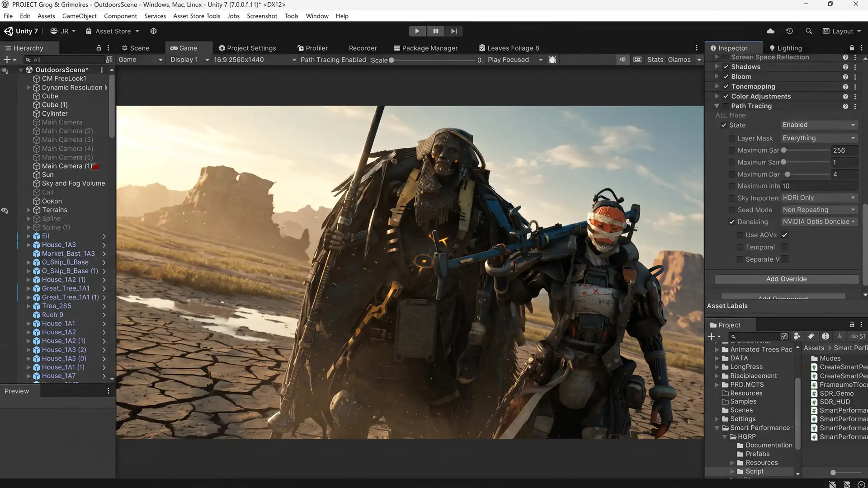Toggle the State override checkbox

[x=724, y=125]
